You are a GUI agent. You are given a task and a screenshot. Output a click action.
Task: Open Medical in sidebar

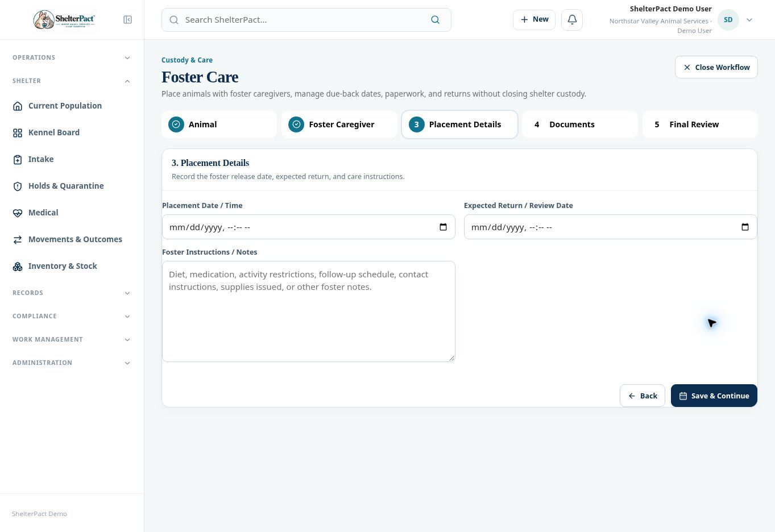tap(72, 213)
